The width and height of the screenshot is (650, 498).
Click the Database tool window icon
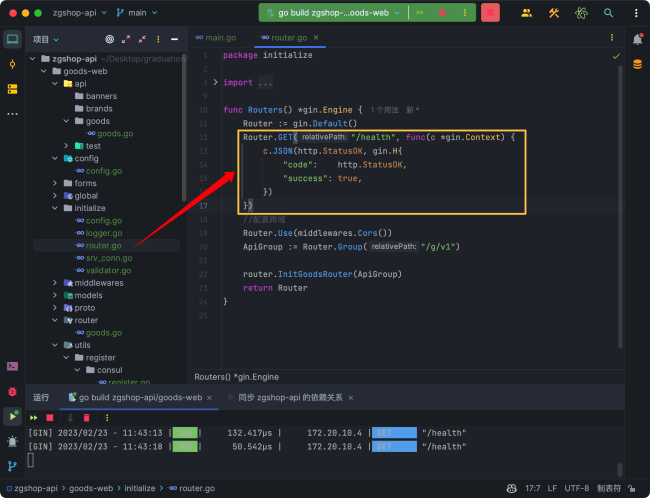point(637,64)
